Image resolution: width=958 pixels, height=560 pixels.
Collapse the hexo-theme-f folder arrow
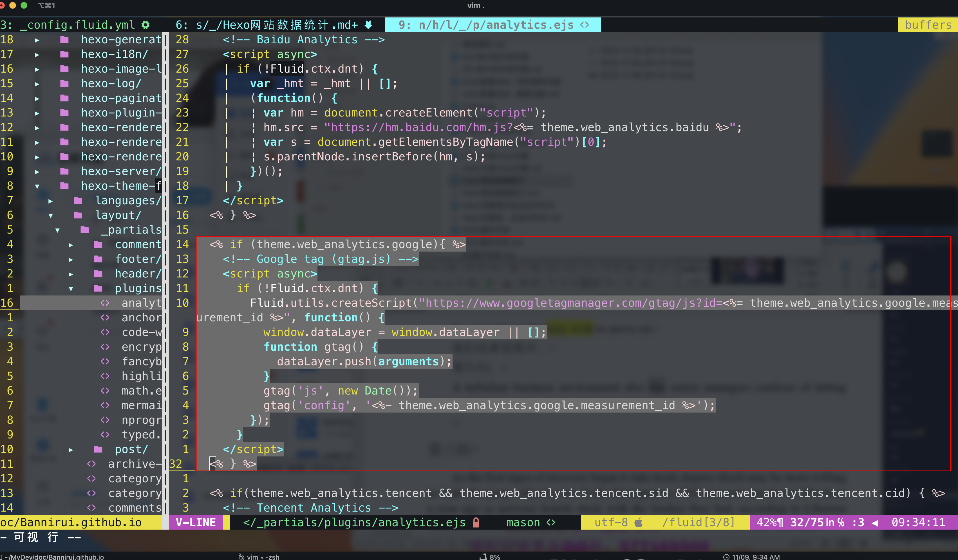pos(37,186)
